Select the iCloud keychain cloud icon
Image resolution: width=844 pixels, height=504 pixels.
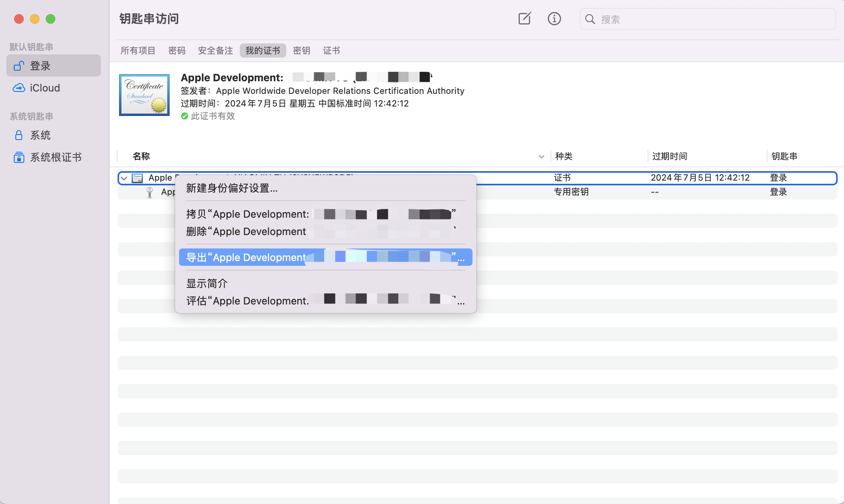pyautogui.click(x=19, y=88)
